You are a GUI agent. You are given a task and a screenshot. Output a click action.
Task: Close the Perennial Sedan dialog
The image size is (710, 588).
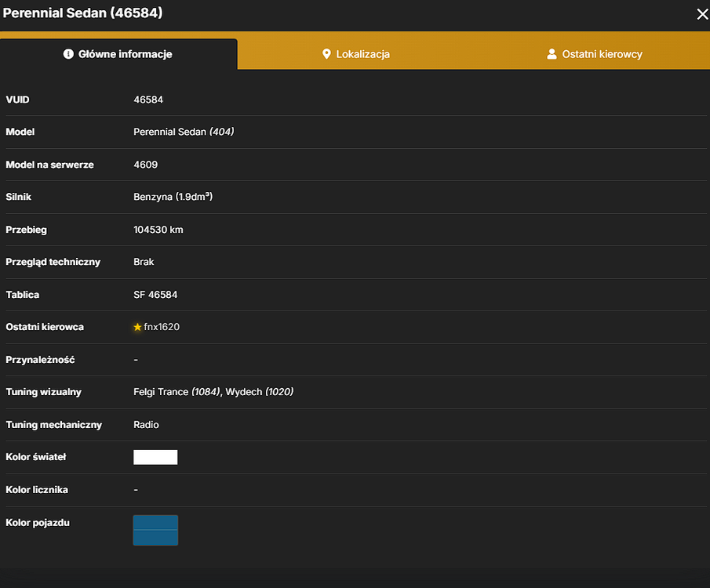coord(702,14)
